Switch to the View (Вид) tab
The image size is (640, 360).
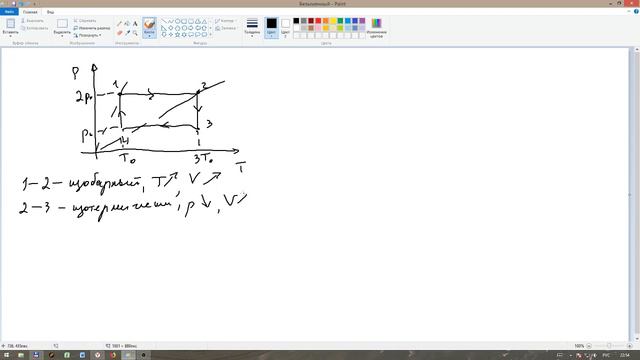50,12
